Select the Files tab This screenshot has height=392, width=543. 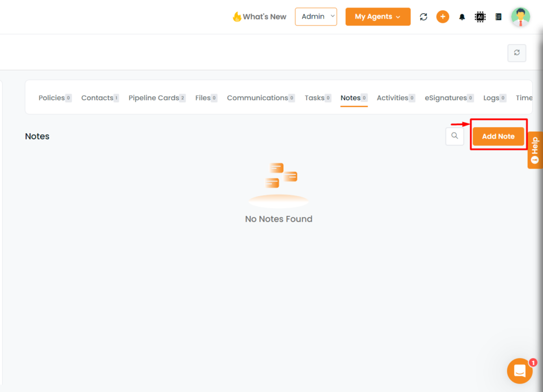pos(206,98)
